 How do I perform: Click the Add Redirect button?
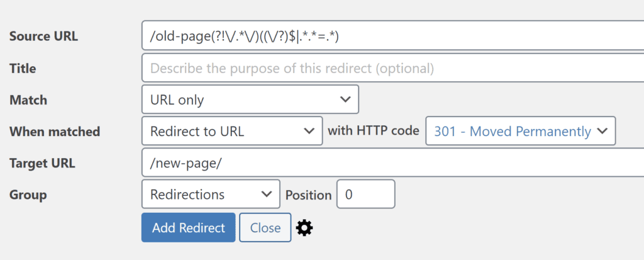(x=189, y=227)
